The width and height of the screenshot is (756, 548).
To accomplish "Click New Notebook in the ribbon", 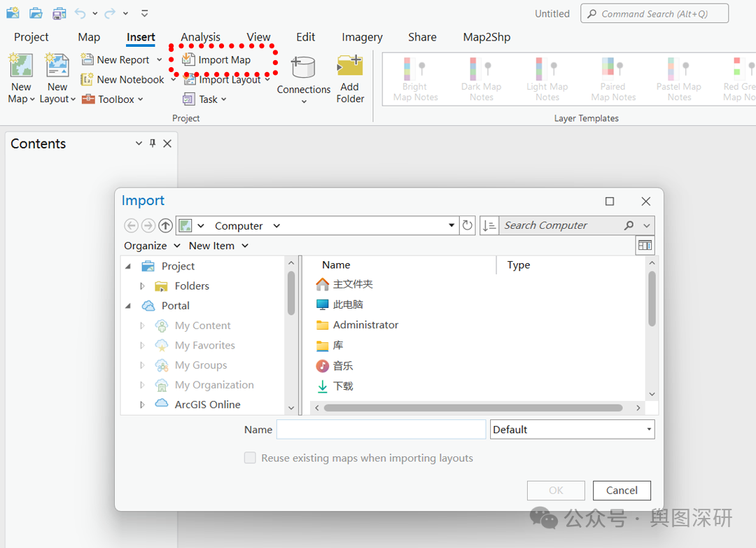I will point(123,80).
